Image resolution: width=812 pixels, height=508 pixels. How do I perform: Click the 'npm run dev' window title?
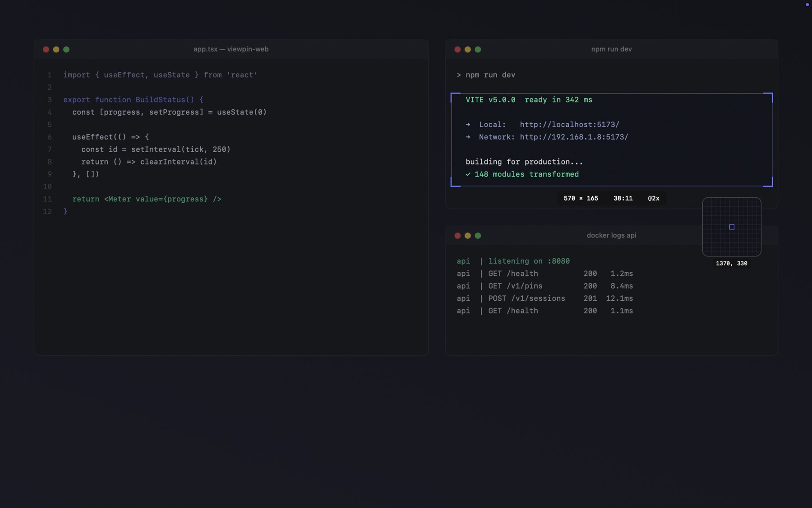612,49
